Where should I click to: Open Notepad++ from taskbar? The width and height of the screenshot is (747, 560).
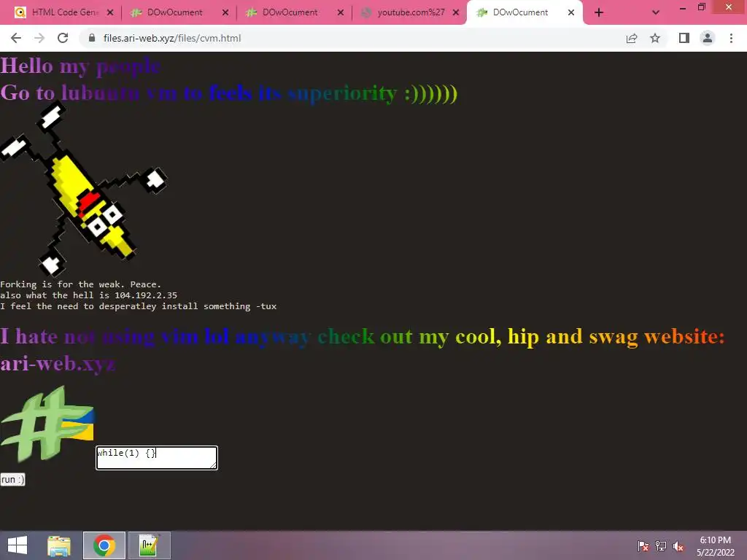[149, 545]
